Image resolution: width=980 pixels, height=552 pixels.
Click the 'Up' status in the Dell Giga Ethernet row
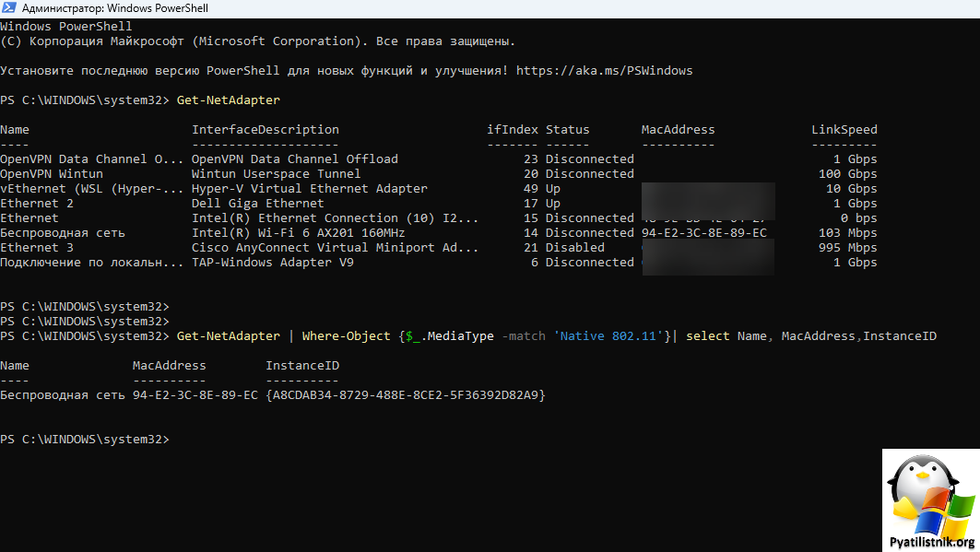click(553, 204)
